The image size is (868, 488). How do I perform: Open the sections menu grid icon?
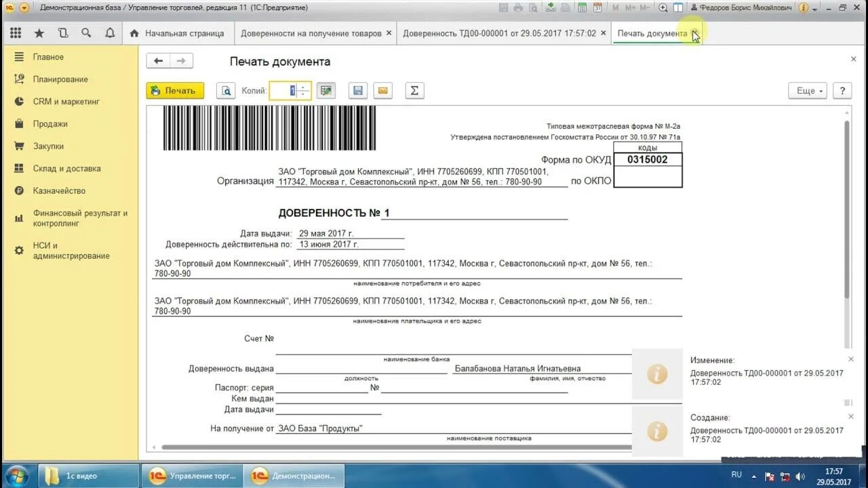pos(16,33)
